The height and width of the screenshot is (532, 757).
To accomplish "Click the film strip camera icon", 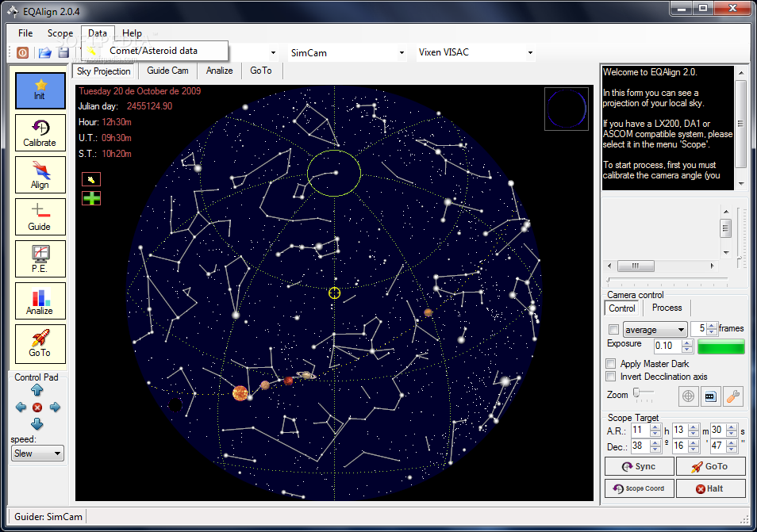I will (x=710, y=396).
